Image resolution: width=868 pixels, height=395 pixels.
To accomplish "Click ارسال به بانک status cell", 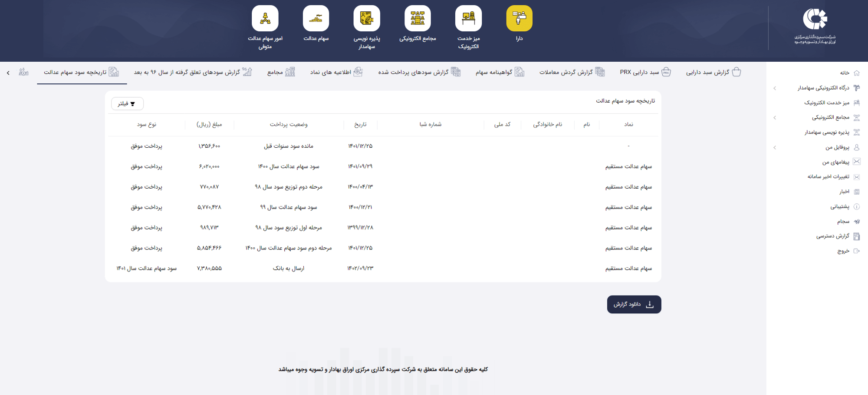I will tap(289, 269).
